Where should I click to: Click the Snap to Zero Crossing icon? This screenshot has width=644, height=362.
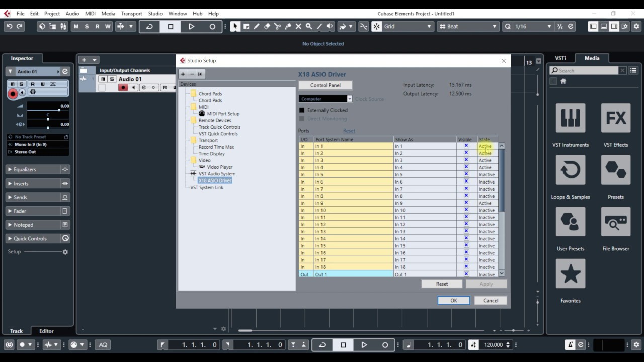point(363,26)
